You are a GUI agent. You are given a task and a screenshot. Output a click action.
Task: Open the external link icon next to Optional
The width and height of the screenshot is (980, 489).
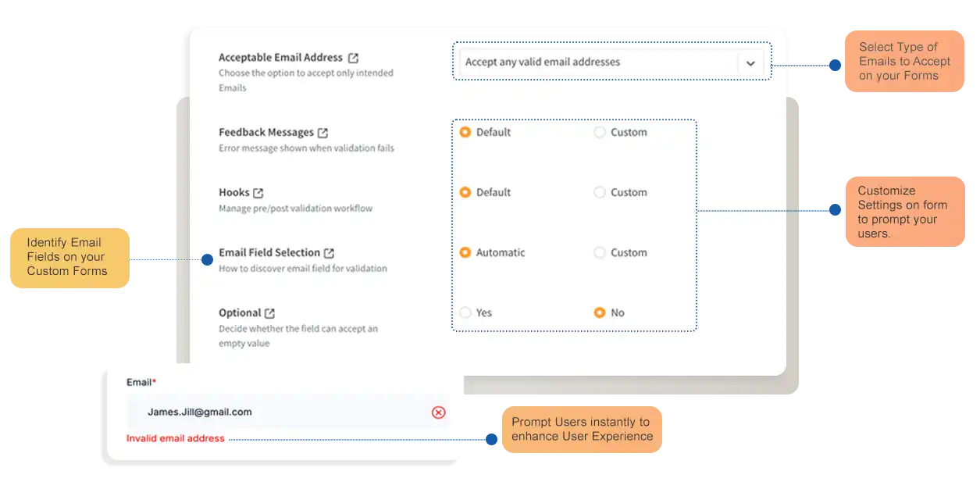269,312
